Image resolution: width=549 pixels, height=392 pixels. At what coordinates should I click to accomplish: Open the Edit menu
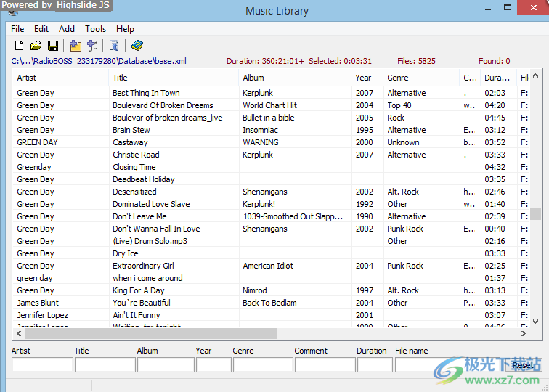click(x=41, y=29)
